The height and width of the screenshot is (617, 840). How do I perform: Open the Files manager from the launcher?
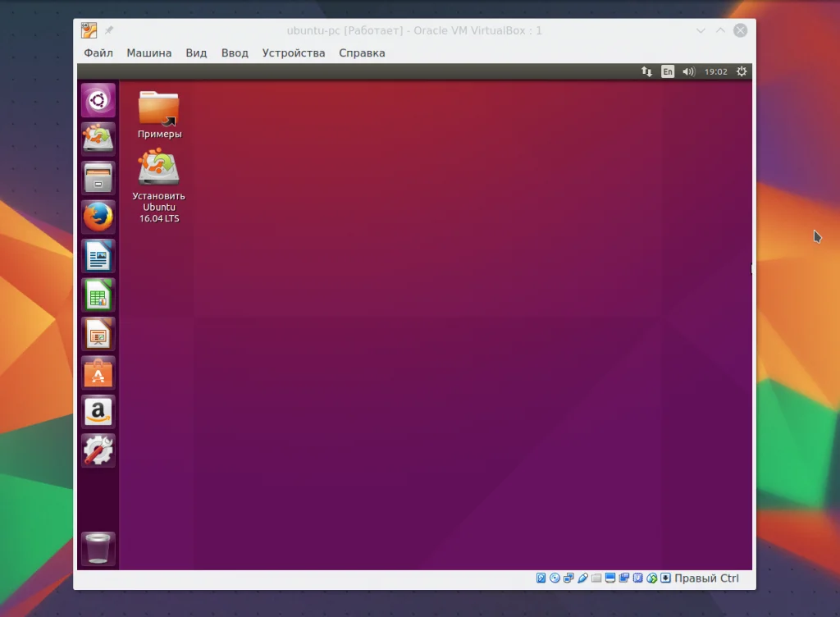pyautogui.click(x=98, y=178)
